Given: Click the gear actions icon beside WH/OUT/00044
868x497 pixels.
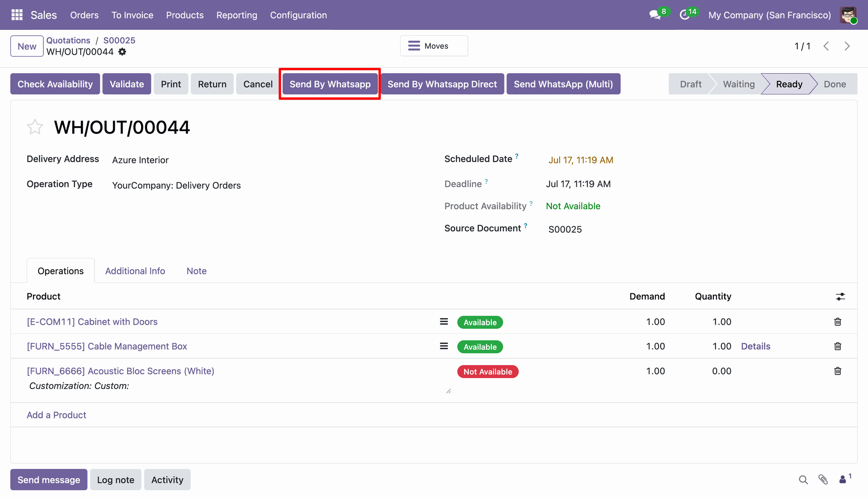Looking at the screenshot, I should click(122, 52).
